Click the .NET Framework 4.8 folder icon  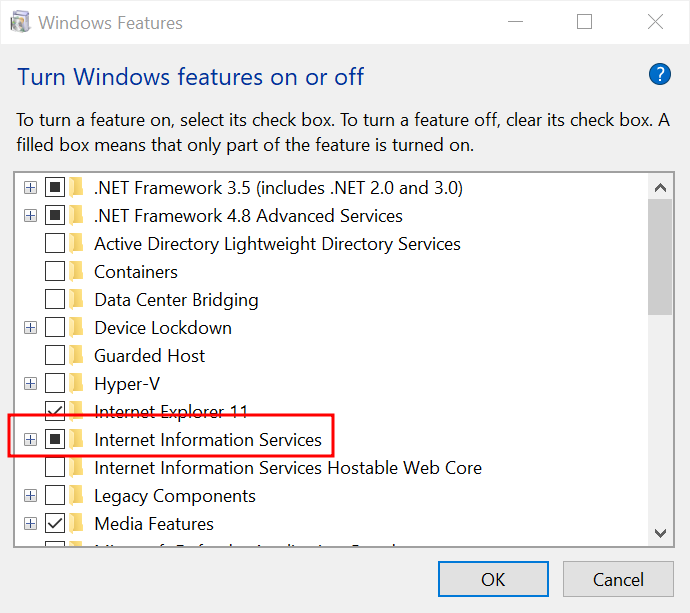pyautogui.click(x=77, y=216)
